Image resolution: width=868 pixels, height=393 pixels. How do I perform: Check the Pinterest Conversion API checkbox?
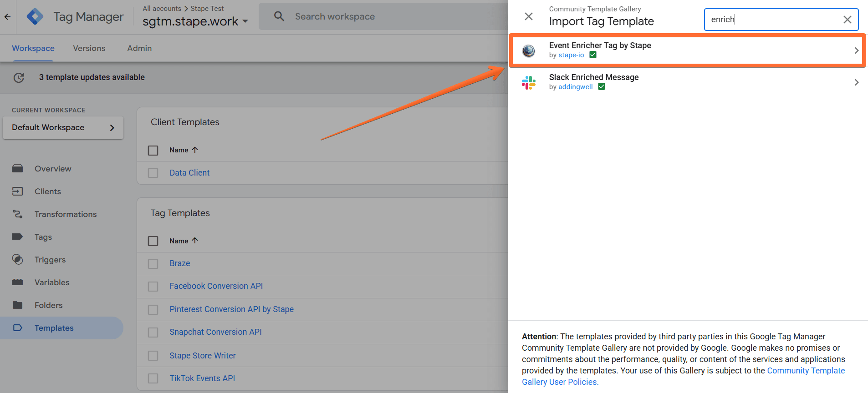(x=153, y=310)
